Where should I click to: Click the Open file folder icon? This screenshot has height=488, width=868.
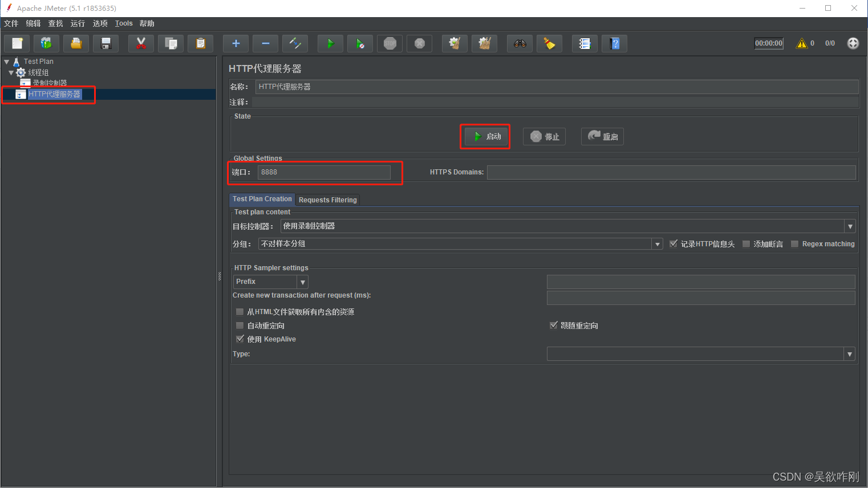(76, 43)
